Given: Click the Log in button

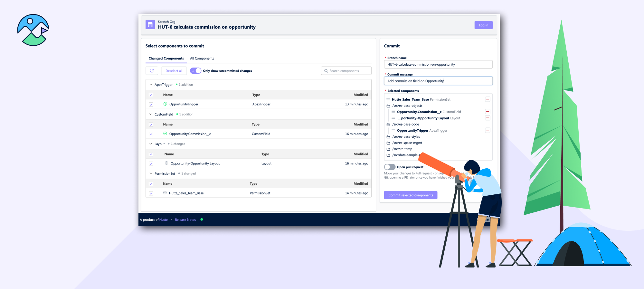Looking at the screenshot, I should point(483,25).
